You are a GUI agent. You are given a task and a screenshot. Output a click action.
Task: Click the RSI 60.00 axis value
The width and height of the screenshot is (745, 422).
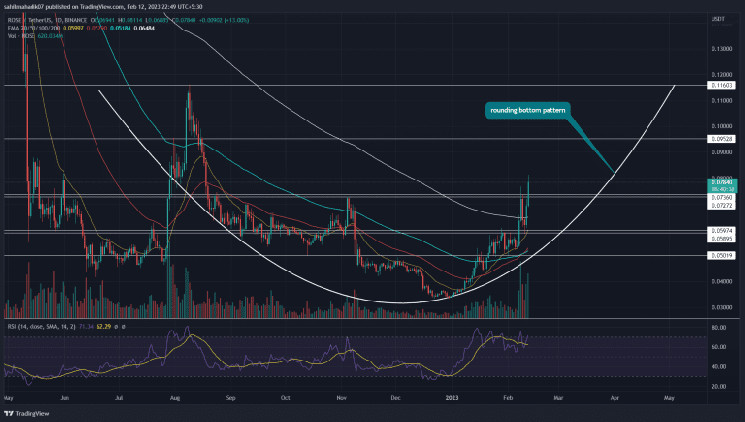(x=719, y=347)
